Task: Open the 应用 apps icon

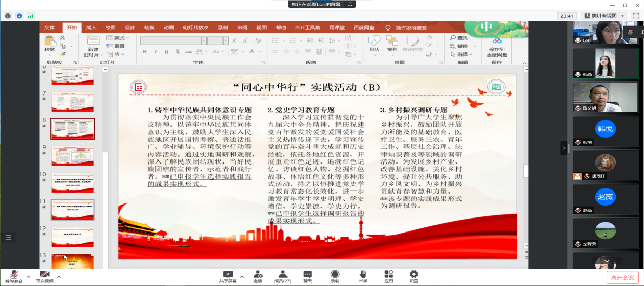Action: (389, 276)
